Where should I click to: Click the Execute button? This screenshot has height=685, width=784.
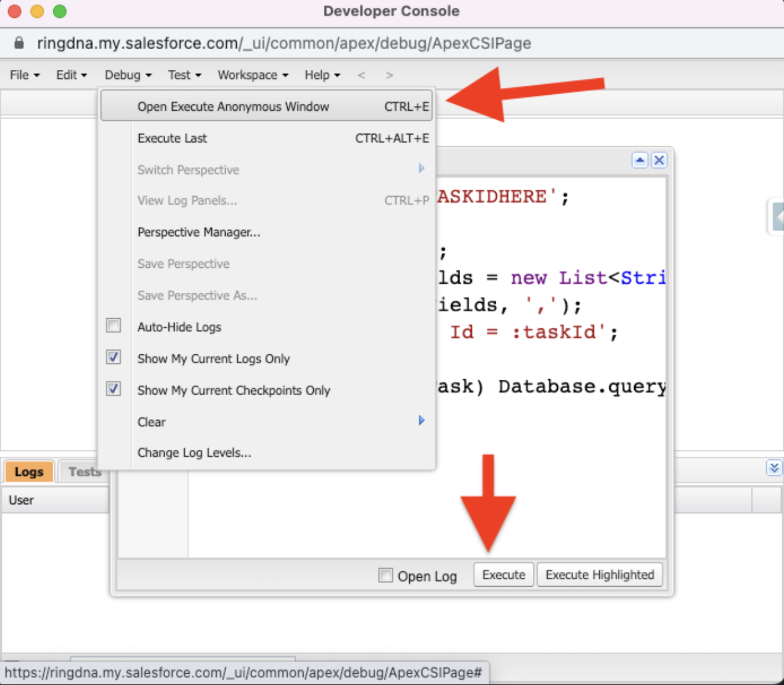coord(503,574)
